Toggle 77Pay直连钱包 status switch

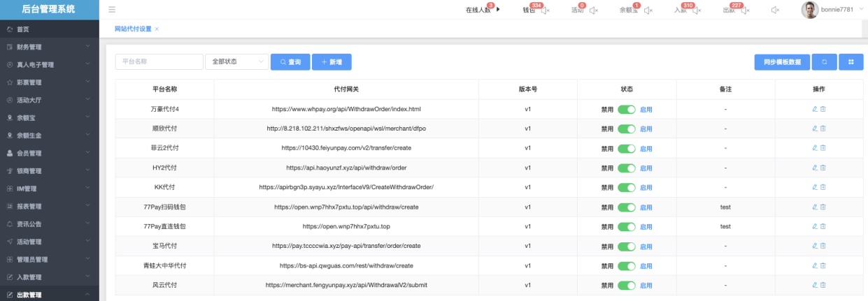626,227
